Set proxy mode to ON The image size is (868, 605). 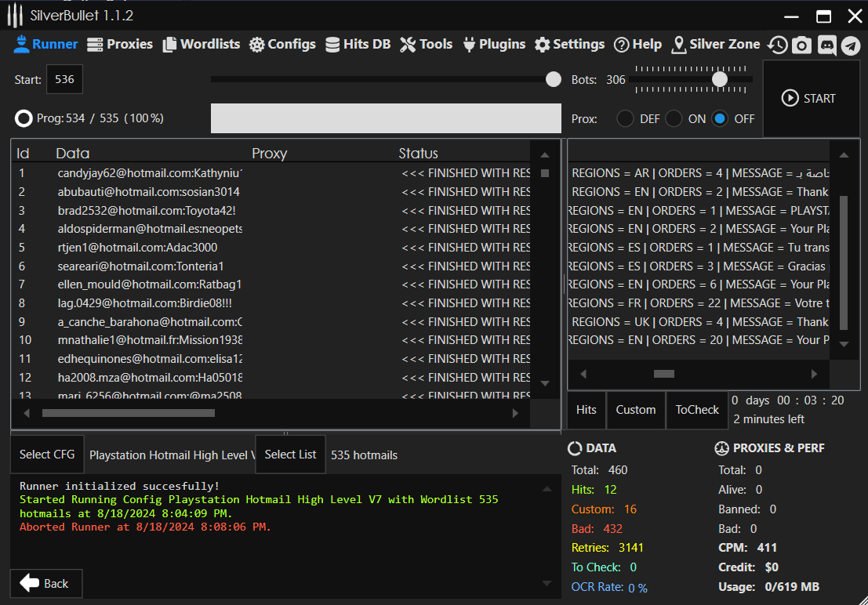(x=674, y=119)
